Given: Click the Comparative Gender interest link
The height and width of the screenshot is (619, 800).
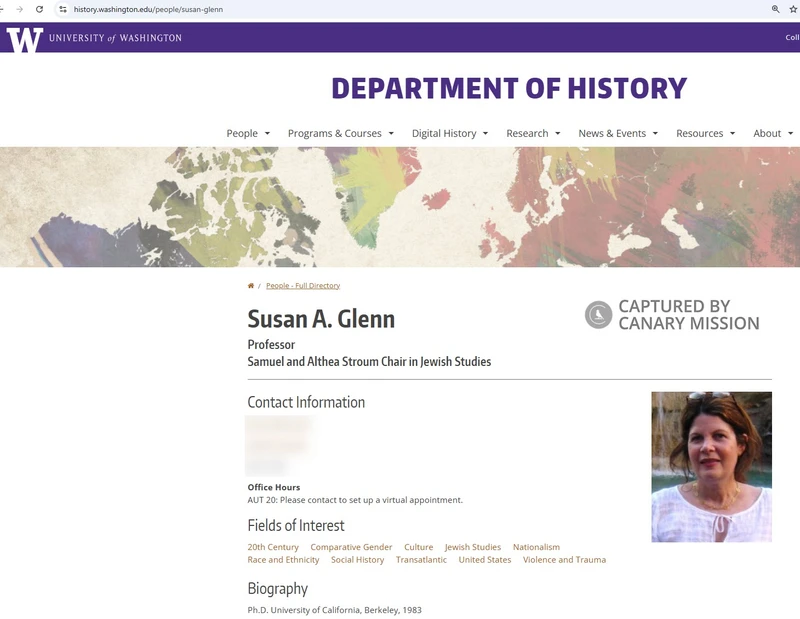Looking at the screenshot, I should point(351,547).
